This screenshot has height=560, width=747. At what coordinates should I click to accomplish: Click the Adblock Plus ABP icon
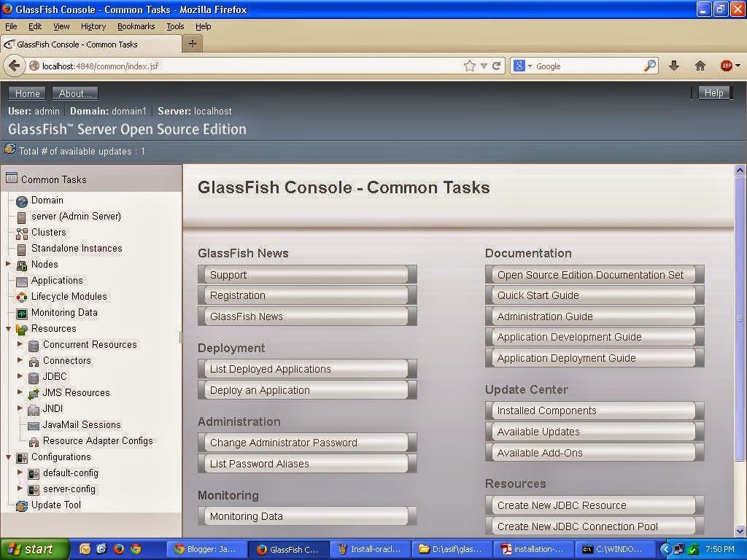[726, 66]
